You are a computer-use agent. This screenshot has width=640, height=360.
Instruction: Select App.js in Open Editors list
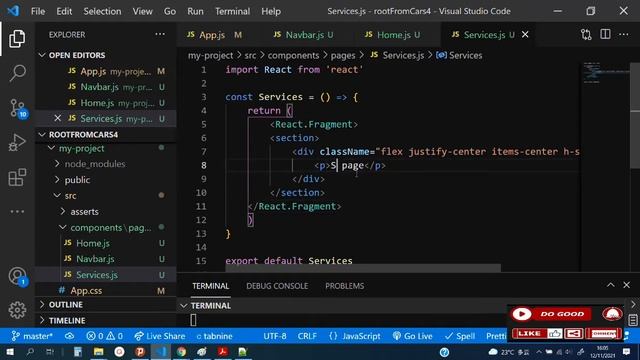93,71
